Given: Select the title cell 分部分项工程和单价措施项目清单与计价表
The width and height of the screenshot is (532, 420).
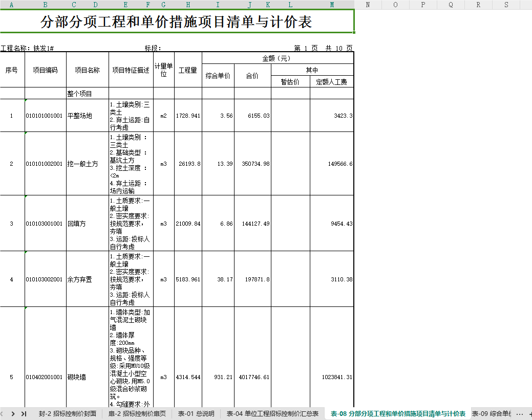Looking at the screenshot, I should (177, 21).
